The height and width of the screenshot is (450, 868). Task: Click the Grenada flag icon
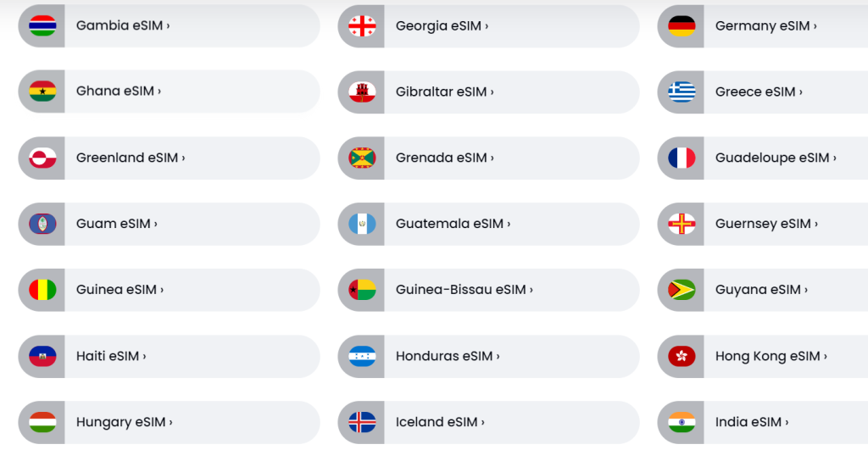362,158
